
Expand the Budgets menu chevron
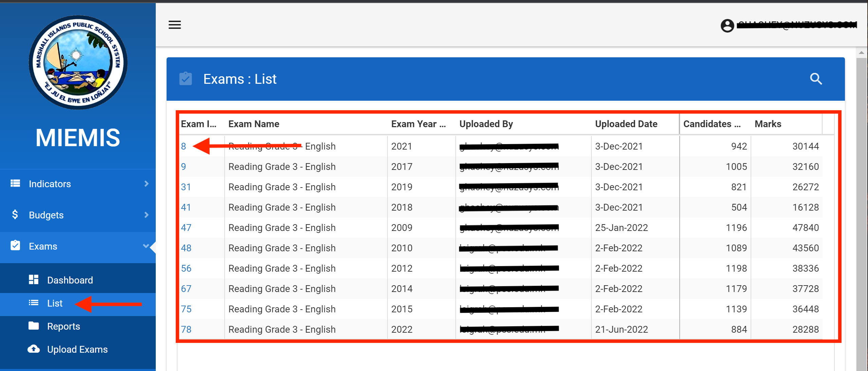tap(146, 215)
